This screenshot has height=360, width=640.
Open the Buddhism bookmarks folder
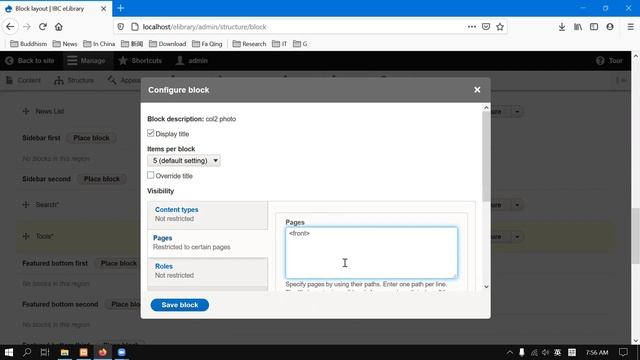(29, 44)
